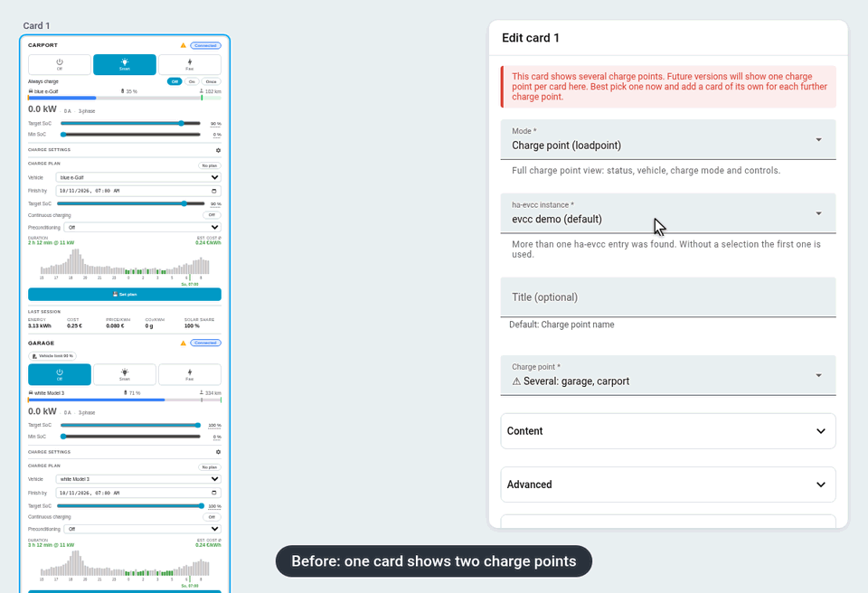
Task: Adjust Garage Target SoC slider
Action: tap(130, 426)
